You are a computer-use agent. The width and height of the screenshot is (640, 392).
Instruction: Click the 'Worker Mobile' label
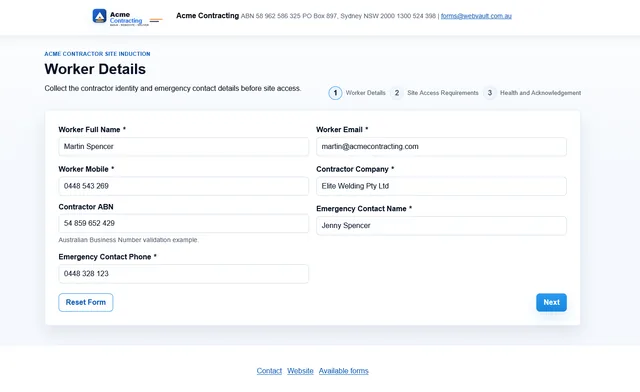pos(86,169)
